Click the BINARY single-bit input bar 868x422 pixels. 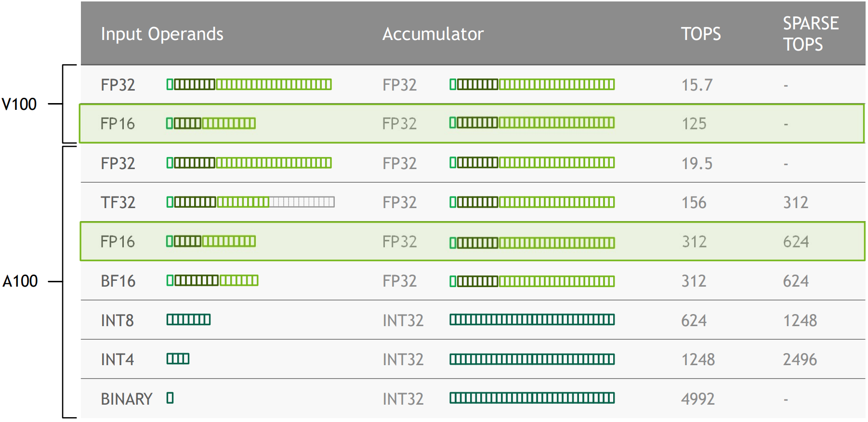pyautogui.click(x=170, y=398)
